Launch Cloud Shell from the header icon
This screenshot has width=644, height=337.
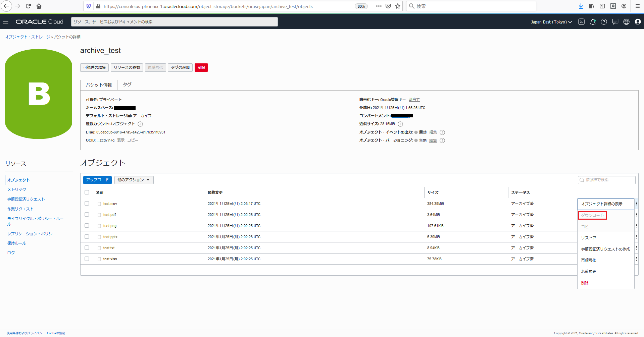point(582,22)
